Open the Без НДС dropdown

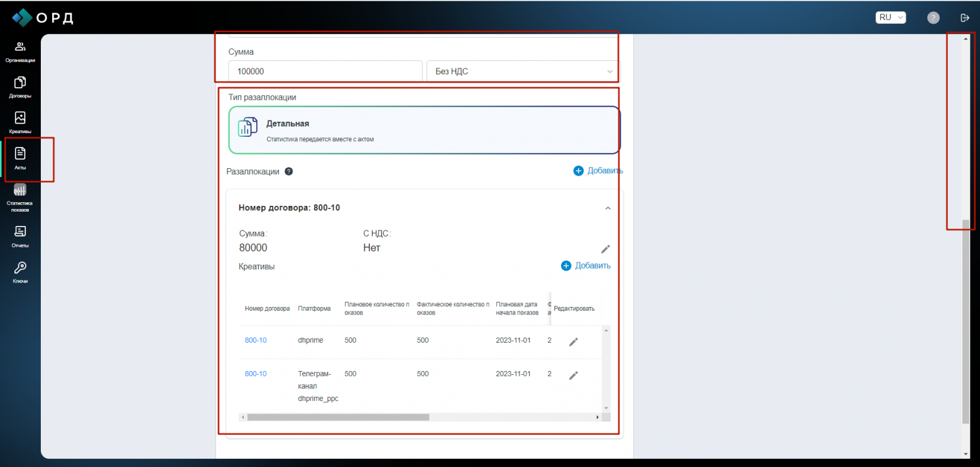coord(523,72)
